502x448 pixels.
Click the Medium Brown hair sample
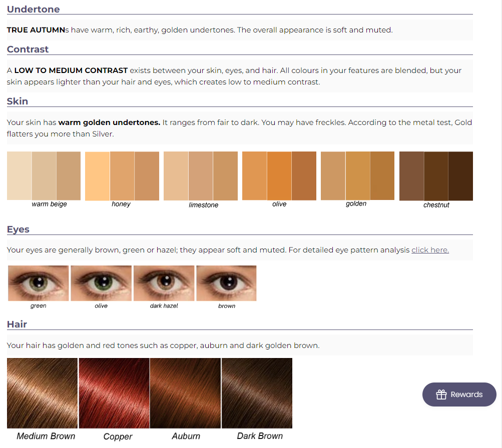pyautogui.click(x=42, y=393)
